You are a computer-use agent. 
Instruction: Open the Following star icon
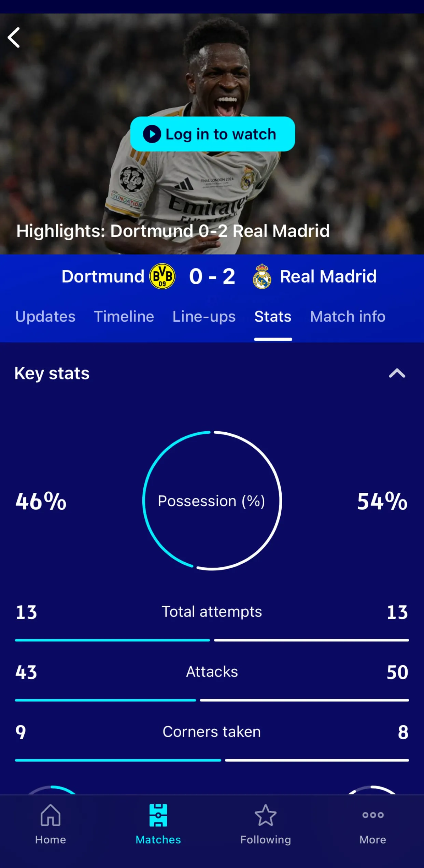tap(266, 815)
